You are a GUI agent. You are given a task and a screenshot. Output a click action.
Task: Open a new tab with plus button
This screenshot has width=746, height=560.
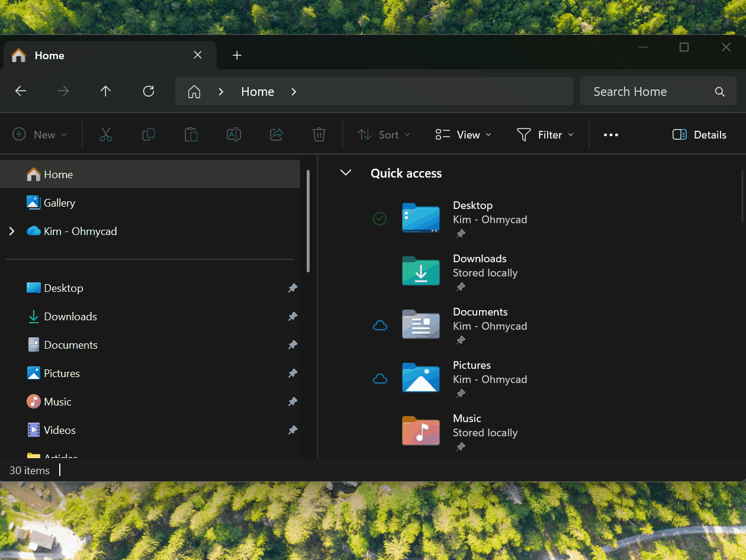pos(237,55)
